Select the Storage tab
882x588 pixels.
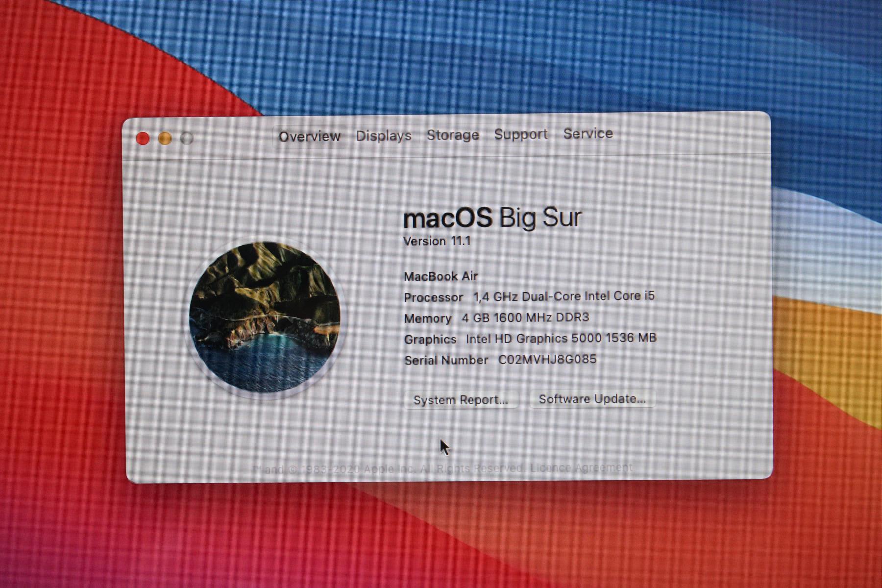pyautogui.click(x=452, y=135)
